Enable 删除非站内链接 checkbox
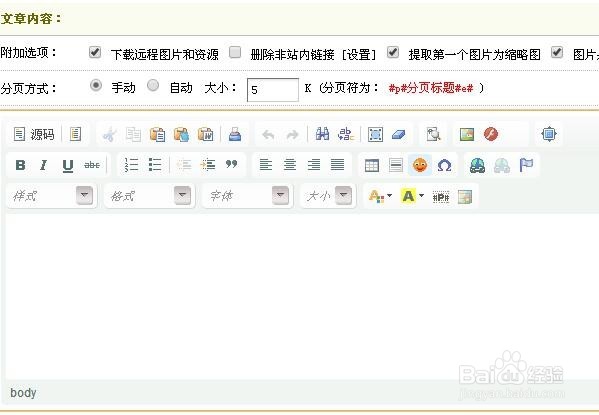Screen dimensions: 599x415 coord(235,52)
